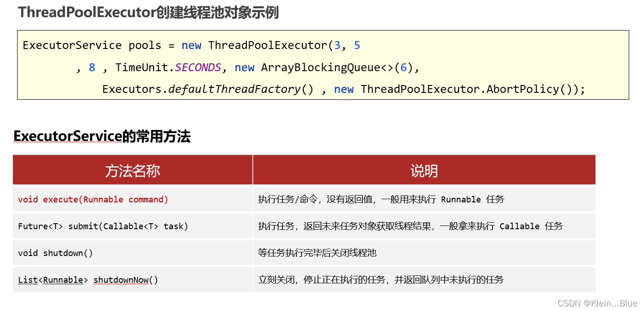Click 'List<Runnable> shutdownNow()' cell

tap(133, 280)
